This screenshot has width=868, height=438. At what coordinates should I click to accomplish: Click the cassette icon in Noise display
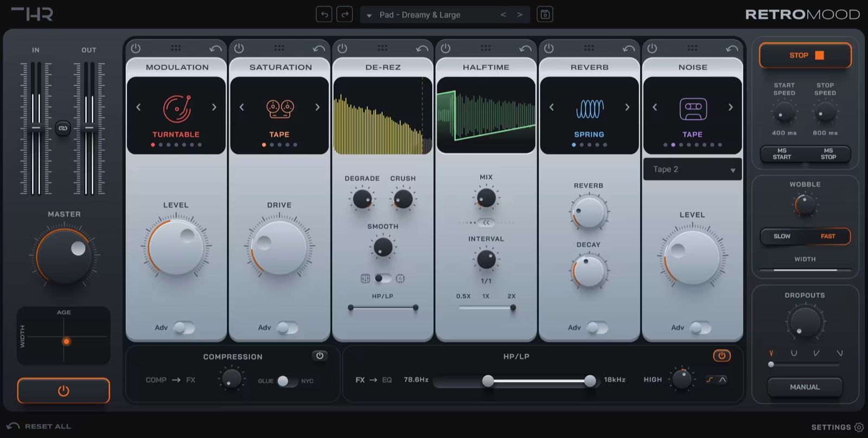(693, 109)
